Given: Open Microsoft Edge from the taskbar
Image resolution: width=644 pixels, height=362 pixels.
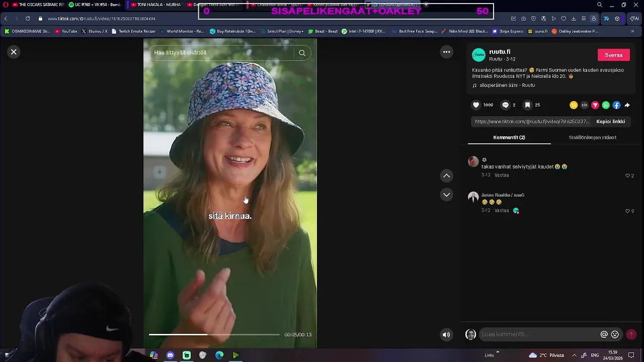Looking at the screenshot, I should [x=219, y=355].
